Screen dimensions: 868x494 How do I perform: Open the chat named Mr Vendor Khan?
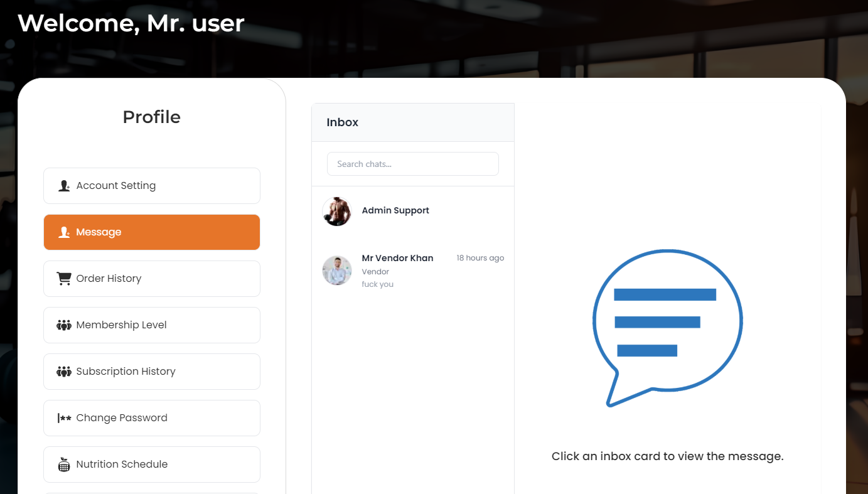point(397,258)
